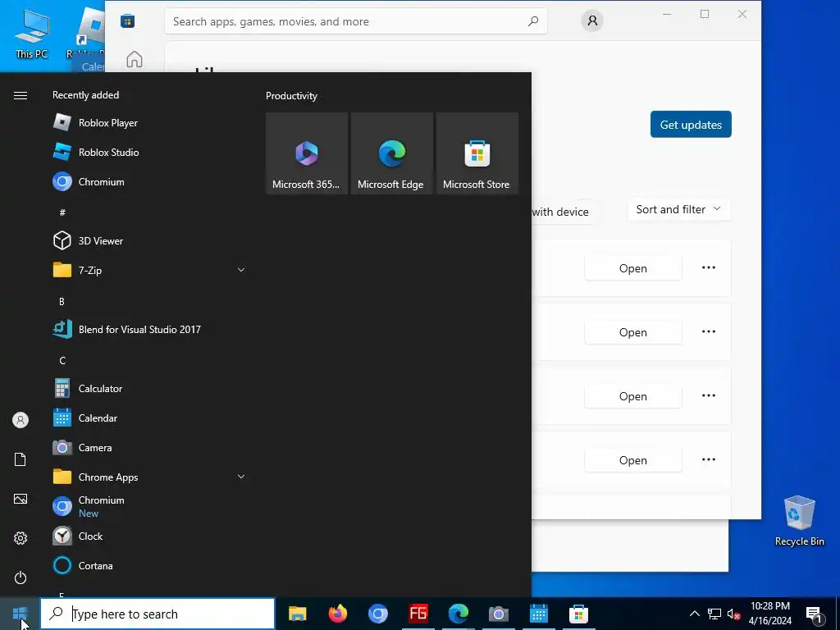Screen dimensions: 840x630
Task: Open Chromium under Recently added
Action: pos(150,181)
